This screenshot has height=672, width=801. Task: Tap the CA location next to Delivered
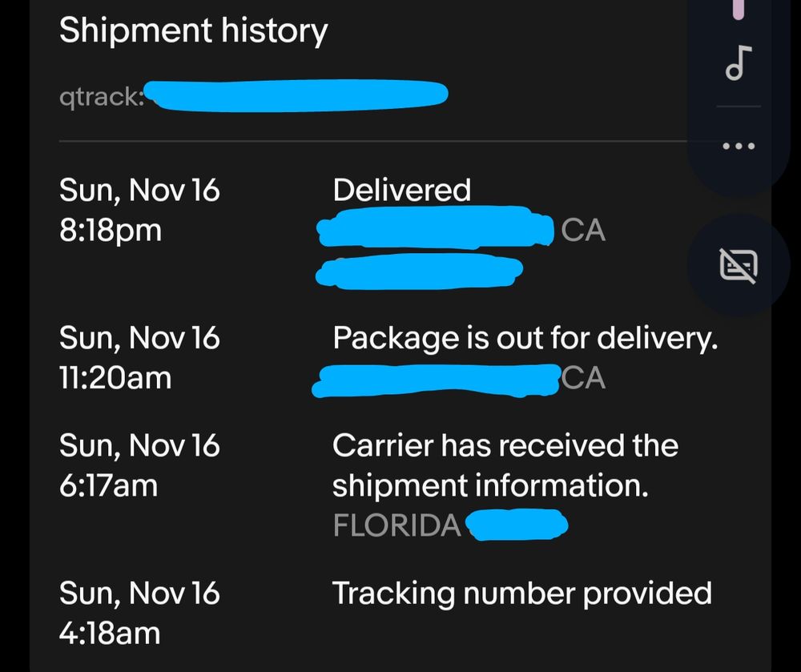click(x=584, y=230)
